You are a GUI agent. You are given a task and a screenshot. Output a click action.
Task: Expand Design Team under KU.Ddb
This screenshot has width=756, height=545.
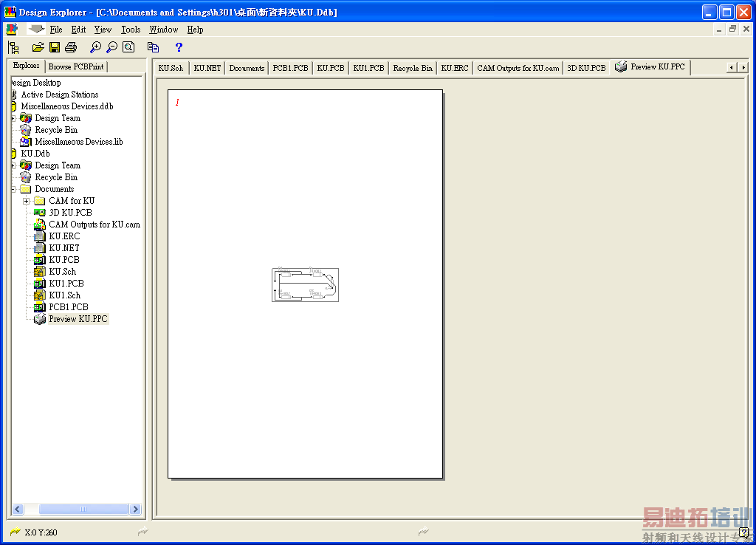[x=13, y=165]
